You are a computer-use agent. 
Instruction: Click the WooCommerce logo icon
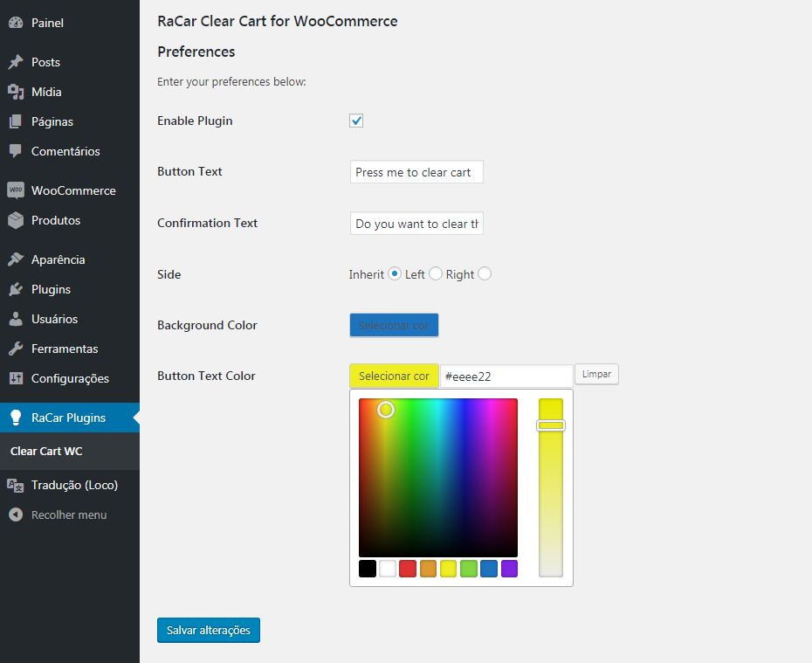(x=16, y=190)
